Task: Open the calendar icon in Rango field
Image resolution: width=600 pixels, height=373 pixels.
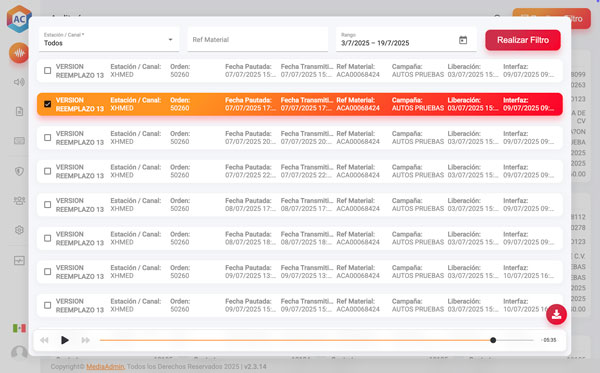Action: [463, 40]
